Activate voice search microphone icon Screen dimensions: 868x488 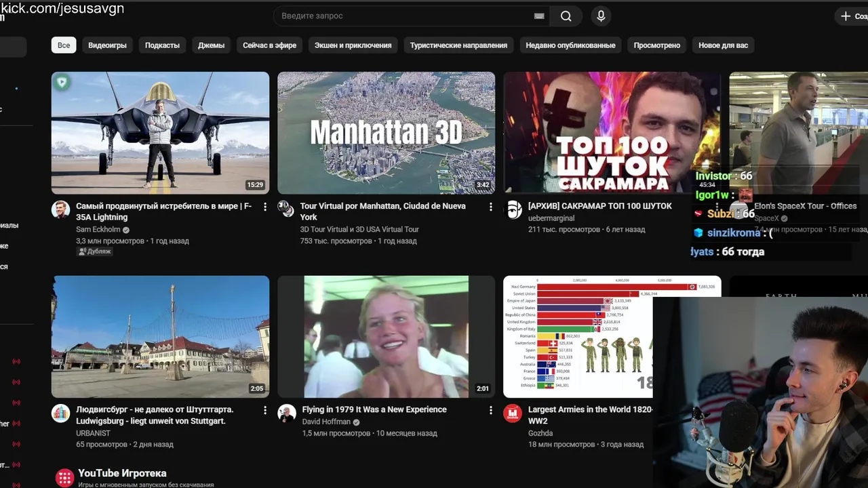pyautogui.click(x=601, y=16)
